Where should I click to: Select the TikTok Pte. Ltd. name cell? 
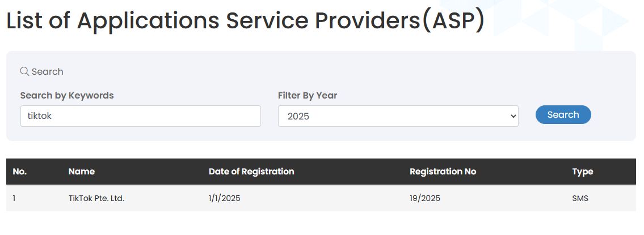pos(96,198)
